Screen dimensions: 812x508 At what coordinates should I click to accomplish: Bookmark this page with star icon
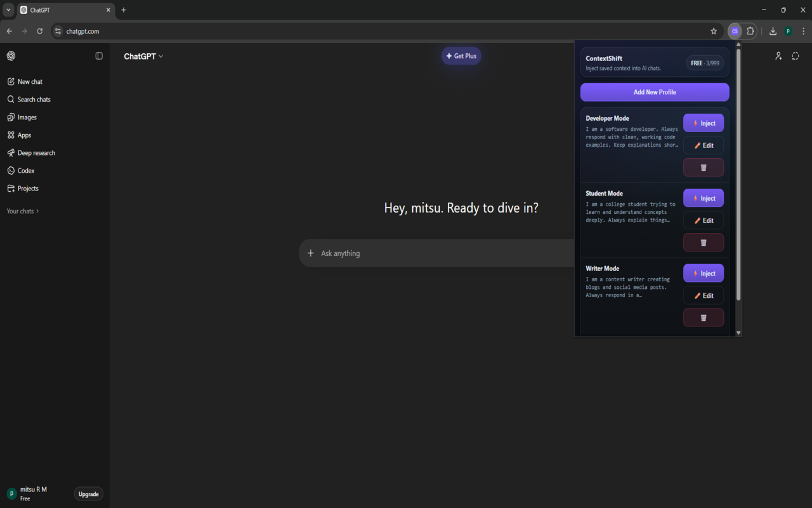714,31
